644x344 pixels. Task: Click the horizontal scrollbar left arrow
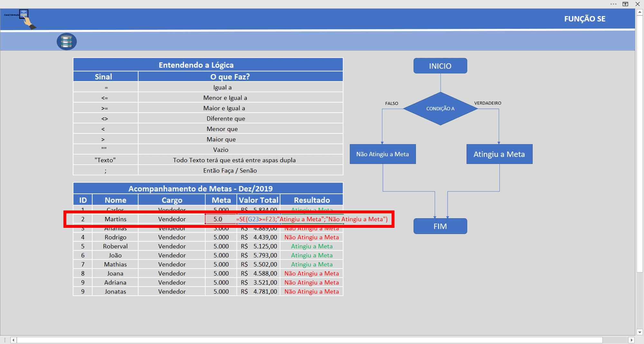pyautogui.click(x=14, y=340)
